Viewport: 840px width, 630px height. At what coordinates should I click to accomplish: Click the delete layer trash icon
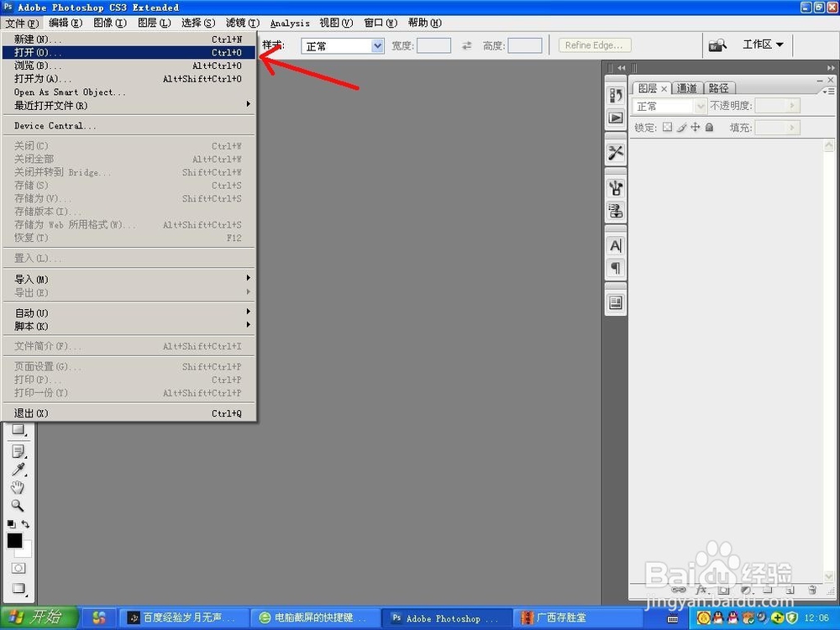[x=812, y=590]
